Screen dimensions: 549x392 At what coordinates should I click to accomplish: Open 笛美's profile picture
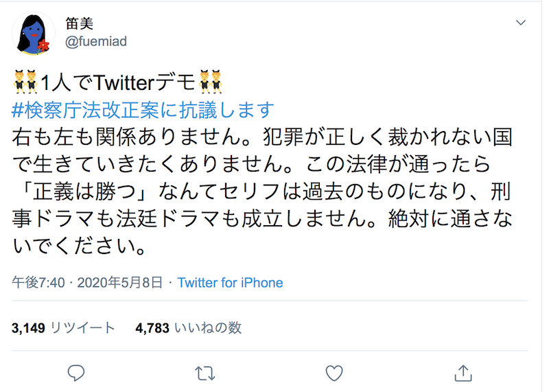point(34,34)
